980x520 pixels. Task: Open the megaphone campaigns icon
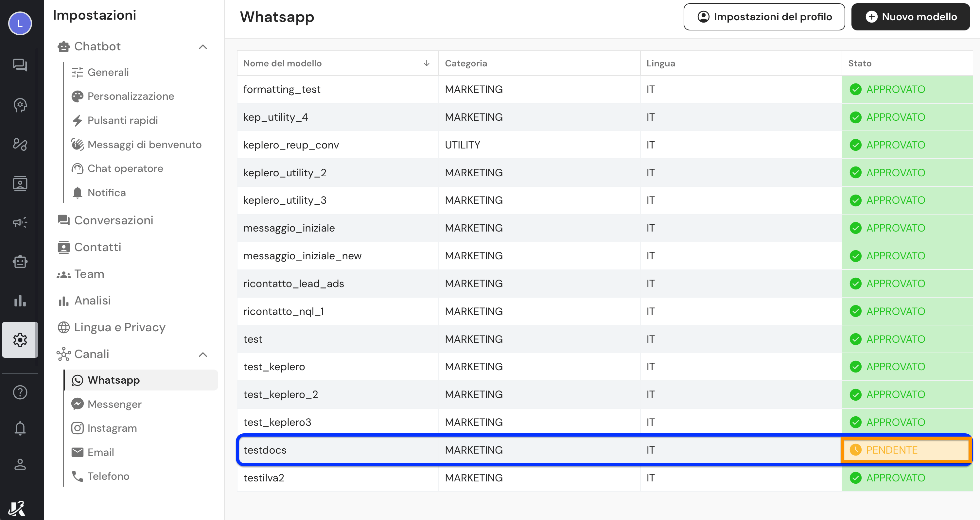pos(20,222)
